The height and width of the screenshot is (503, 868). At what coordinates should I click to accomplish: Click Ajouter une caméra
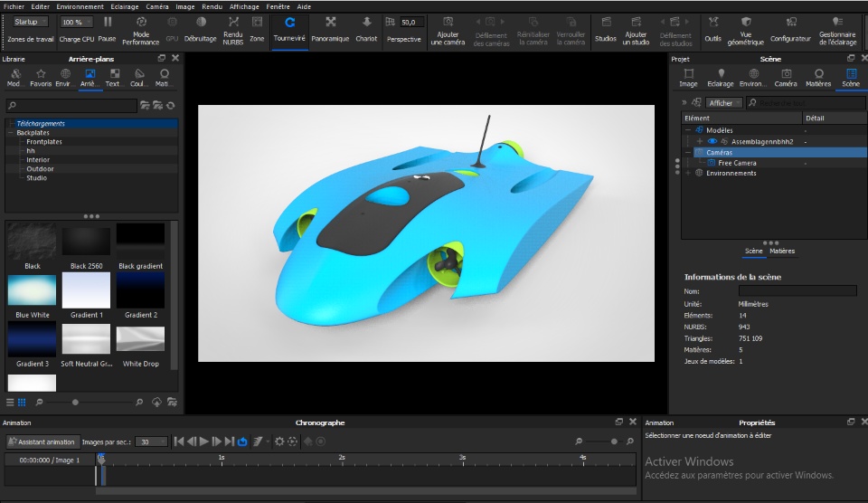(448, 31)
